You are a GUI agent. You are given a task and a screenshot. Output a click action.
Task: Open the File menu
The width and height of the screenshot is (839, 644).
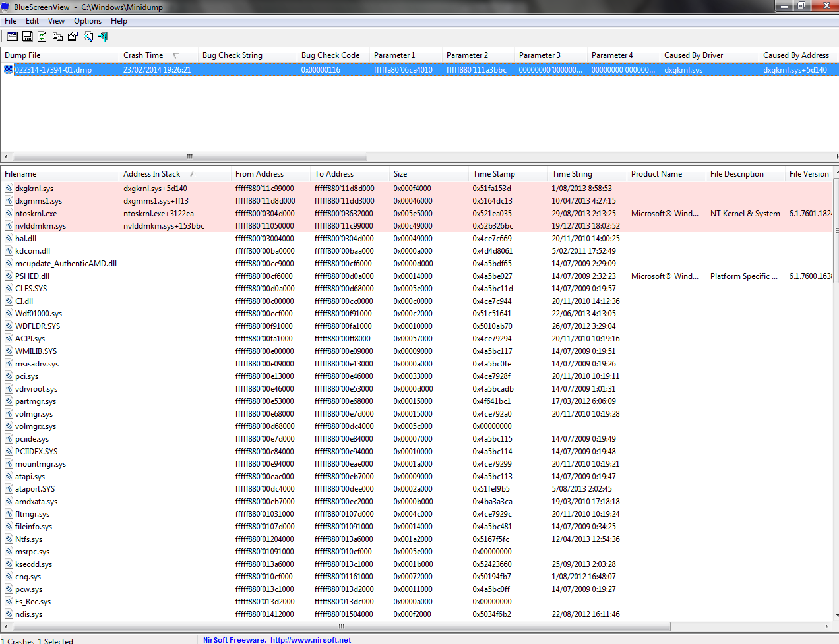click(11, 21)
